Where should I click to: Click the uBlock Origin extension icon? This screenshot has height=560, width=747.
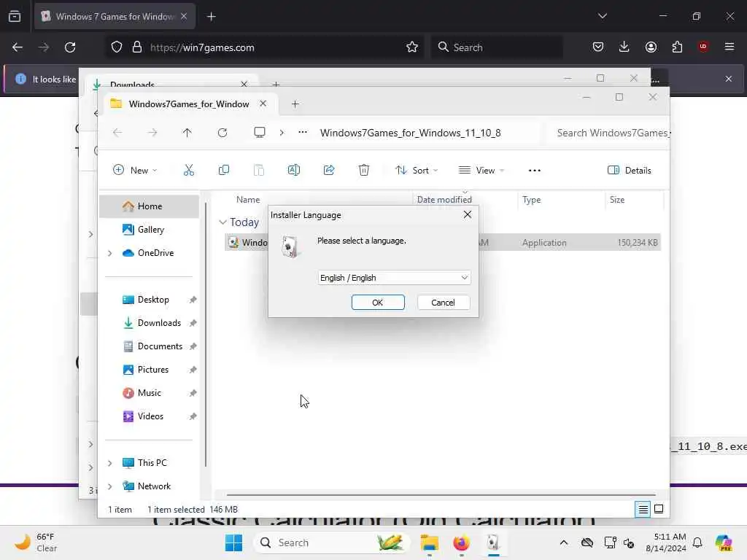tap(703, 47)
